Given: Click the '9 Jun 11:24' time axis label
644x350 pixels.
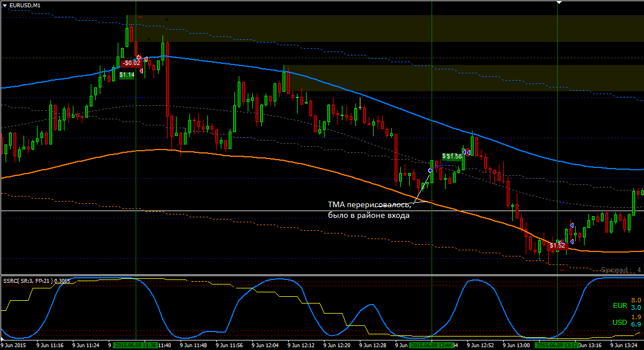Looking at the screenshot, I should (x=86, y=346).
